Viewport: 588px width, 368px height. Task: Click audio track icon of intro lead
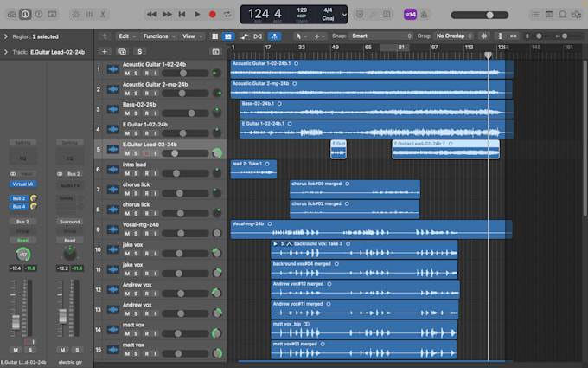113,170
